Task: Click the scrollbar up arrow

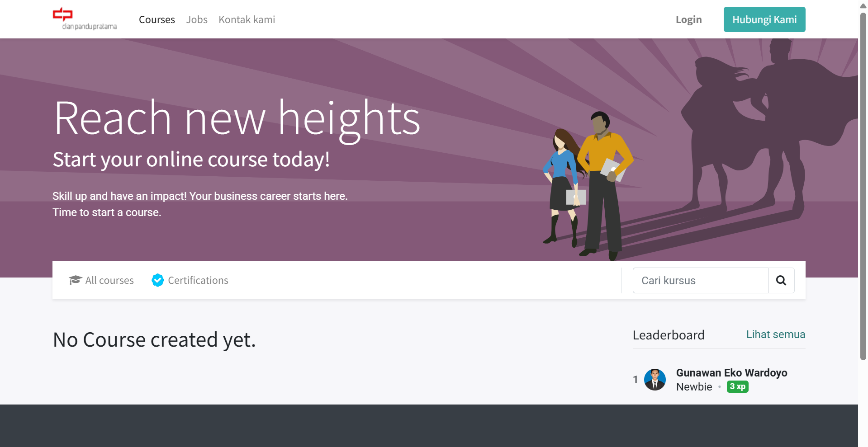Action: pos(863,6)
